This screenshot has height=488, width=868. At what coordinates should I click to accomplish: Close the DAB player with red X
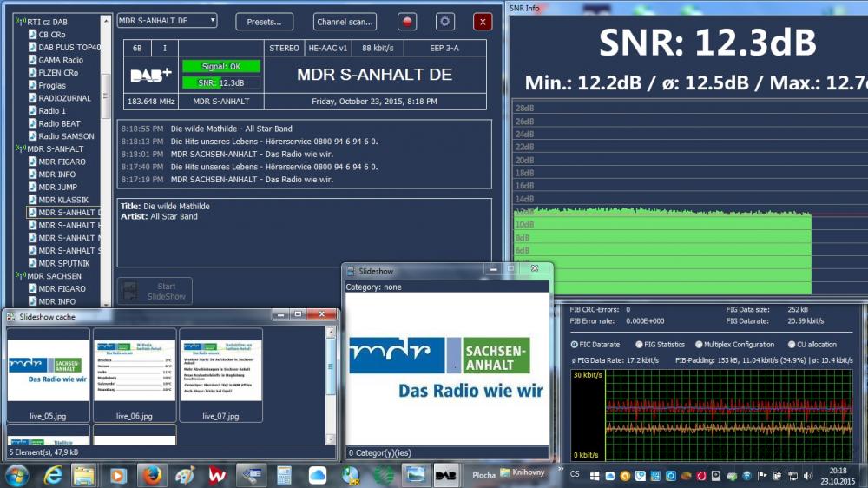point(483,22)
